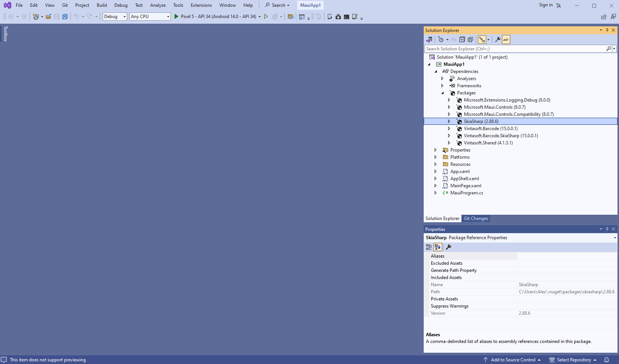The height and width of the screenshot is (364, 619).
Task: Click Start Without Debugging outline play icon
Action: (x=266, y=17)
